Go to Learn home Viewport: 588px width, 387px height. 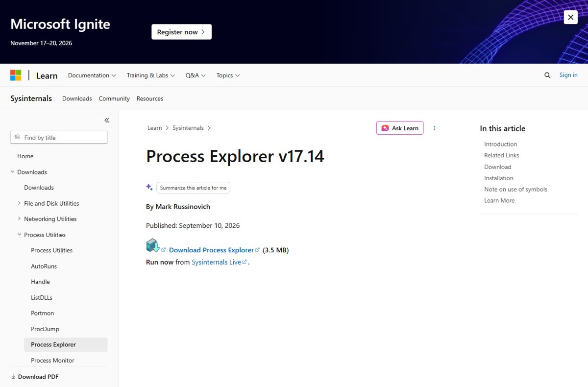[x=47, y=75]
